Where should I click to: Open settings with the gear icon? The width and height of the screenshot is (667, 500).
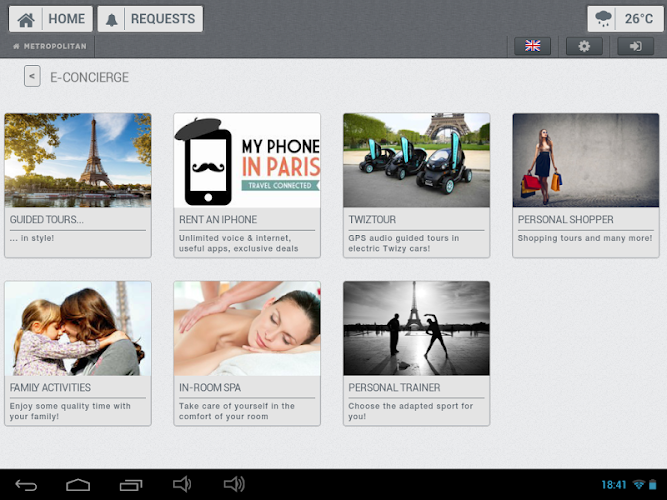584,46
